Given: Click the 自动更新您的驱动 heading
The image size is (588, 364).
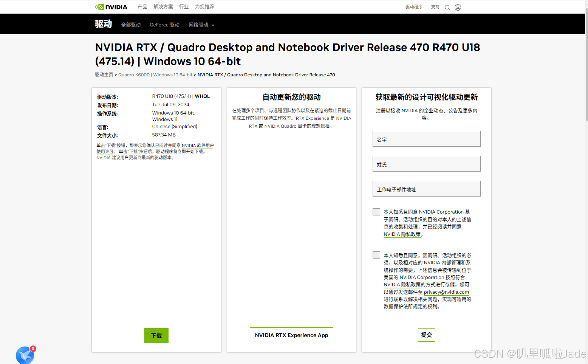Looking at the screenshot, I should (291, 97).
